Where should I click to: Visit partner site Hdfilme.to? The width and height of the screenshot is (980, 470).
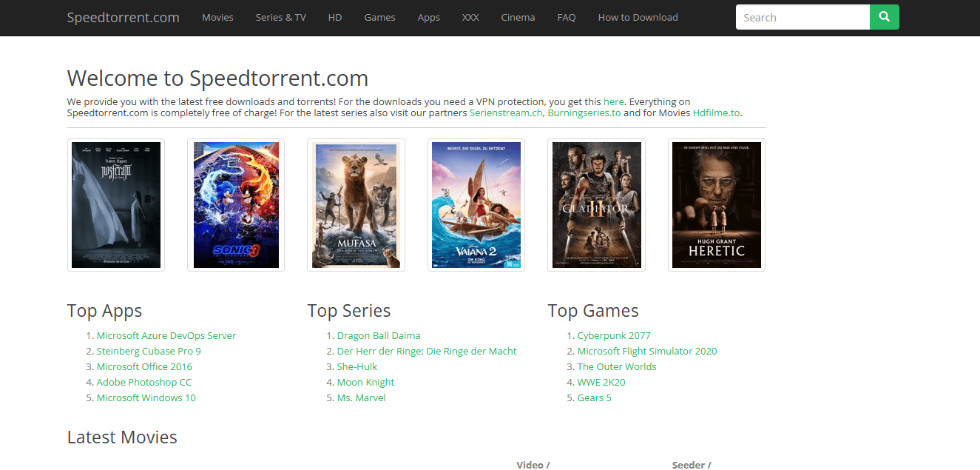[716, 113]
